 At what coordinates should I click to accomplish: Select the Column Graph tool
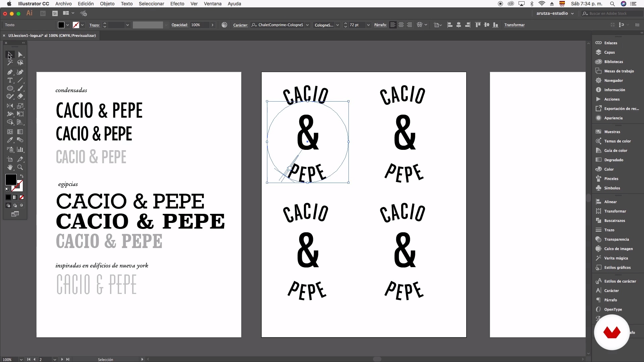point(20,149)
